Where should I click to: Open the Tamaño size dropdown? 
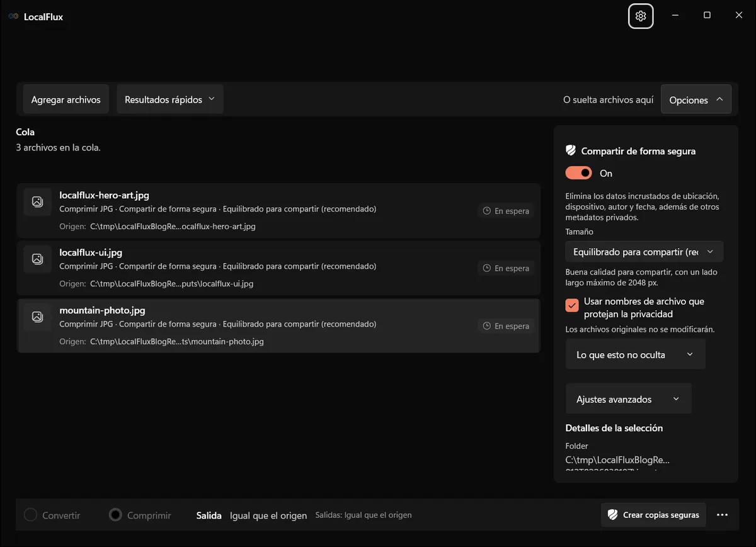[x=644, y=252]
